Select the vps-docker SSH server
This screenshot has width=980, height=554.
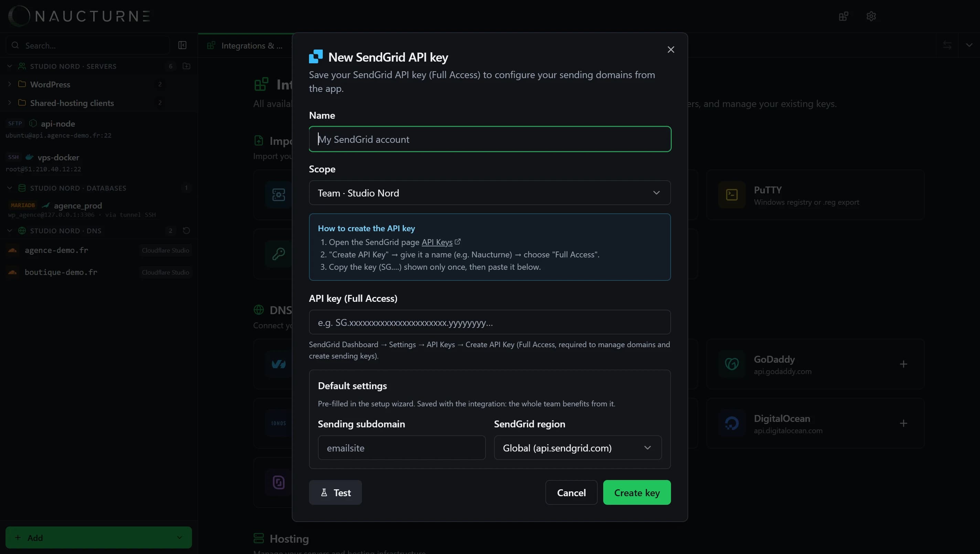point(98,162)
